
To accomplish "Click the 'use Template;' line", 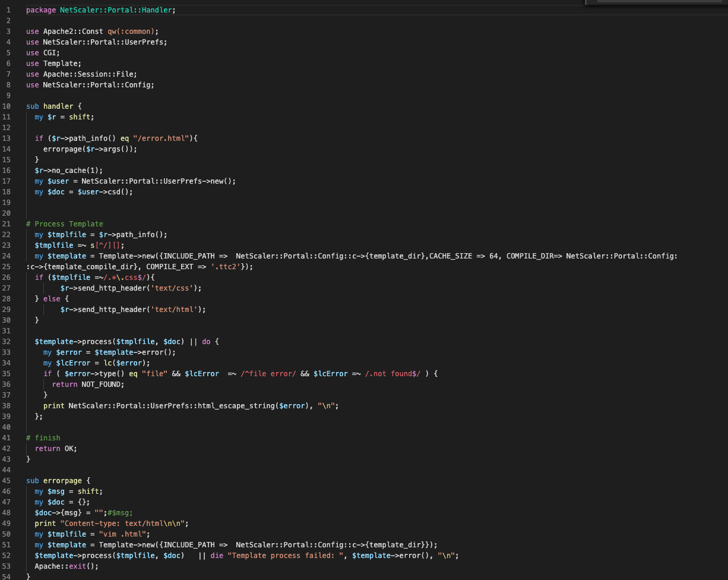I will tap(54, 64).
